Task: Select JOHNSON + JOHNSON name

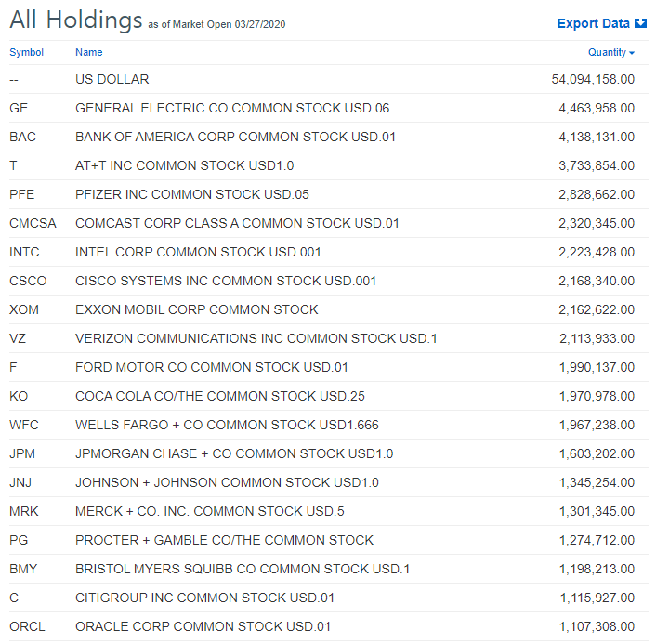Action: click(x=227, y=482)
